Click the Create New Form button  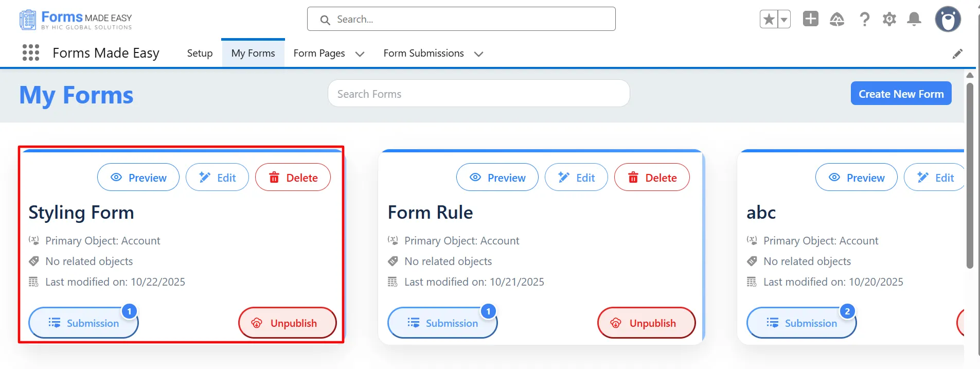pos(901,94)
